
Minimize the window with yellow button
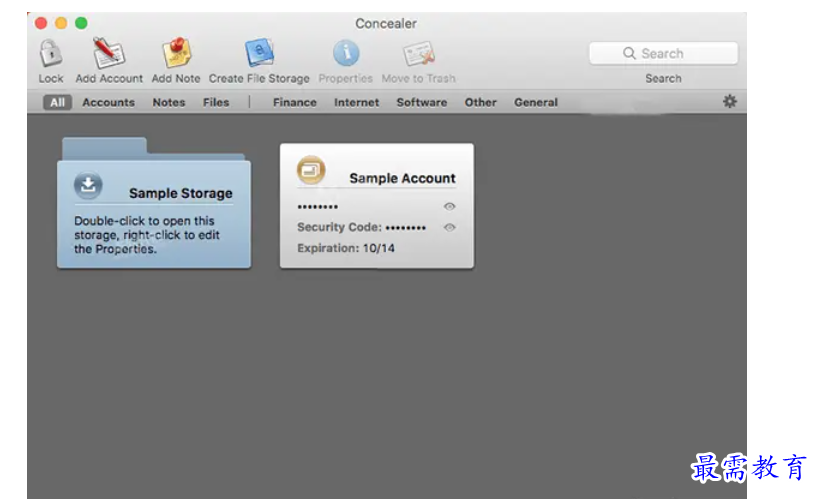pyautogui.click(x=61, y=23)
